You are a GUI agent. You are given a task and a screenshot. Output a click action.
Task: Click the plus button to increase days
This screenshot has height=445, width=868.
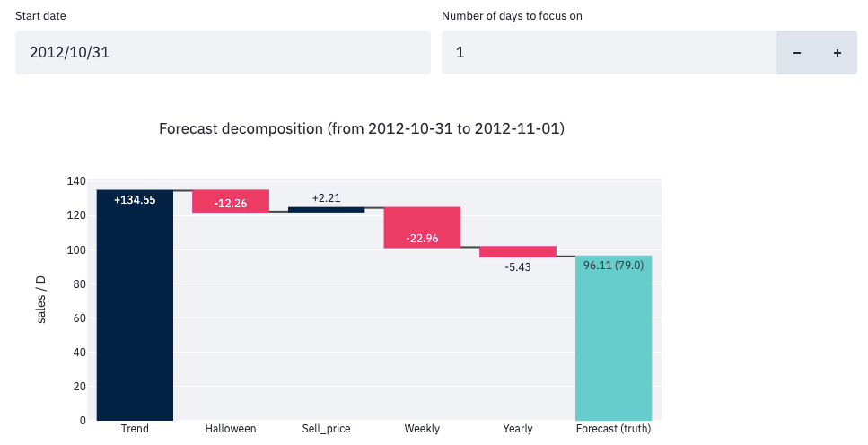(837, 53)
